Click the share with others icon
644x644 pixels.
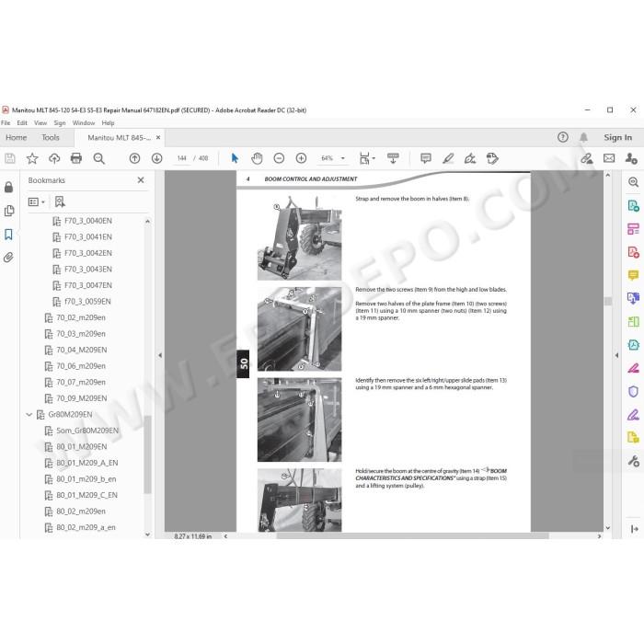631,158
